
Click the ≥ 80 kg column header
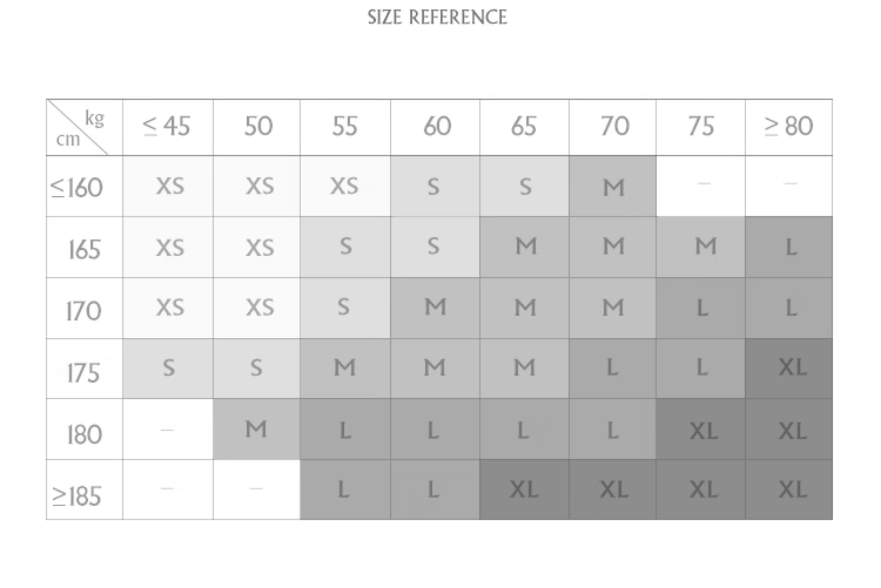tap(789, 126)
